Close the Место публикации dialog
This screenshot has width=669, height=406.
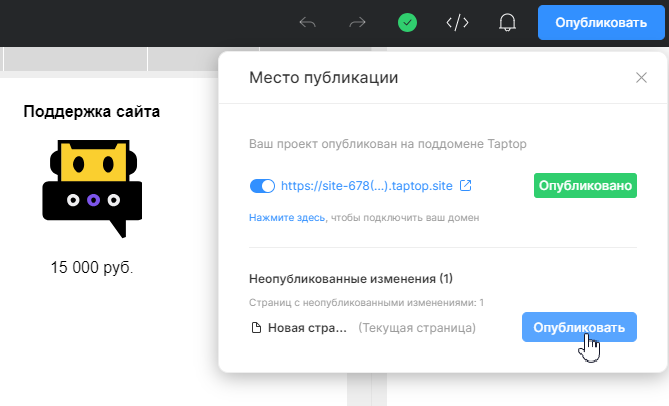641,78
